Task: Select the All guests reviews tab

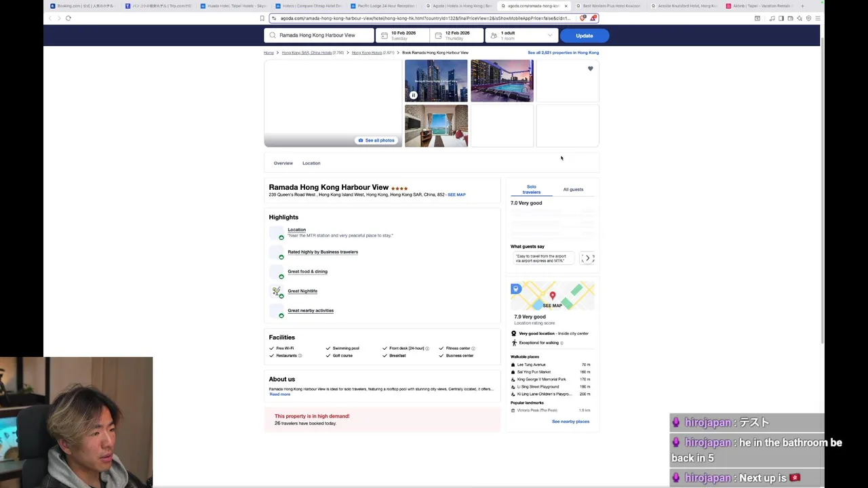Action: pyautogui.click(x=573, y=189)
